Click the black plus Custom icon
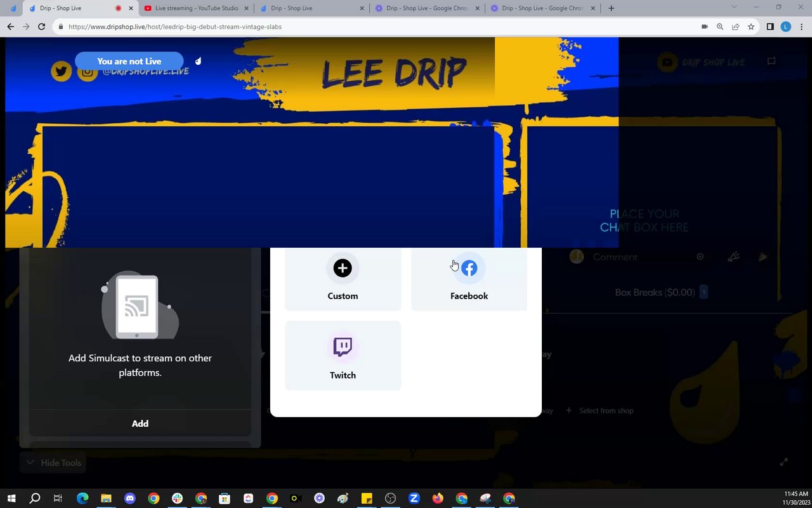 coord(343,268)
